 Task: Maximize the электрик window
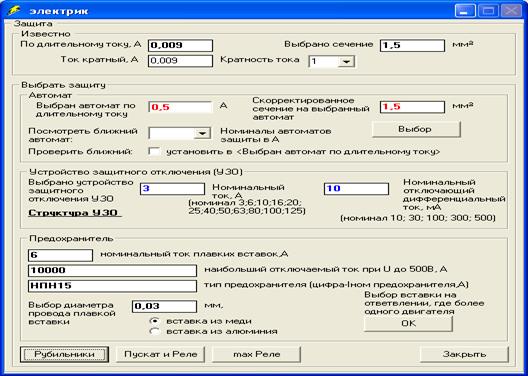pyautogui.click(x=488, y=10)
